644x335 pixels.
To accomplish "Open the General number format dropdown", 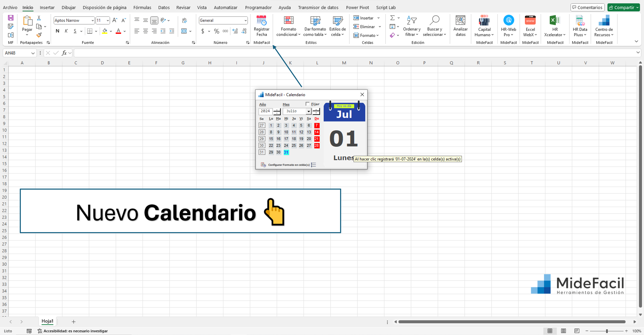I will click(245, 20).
